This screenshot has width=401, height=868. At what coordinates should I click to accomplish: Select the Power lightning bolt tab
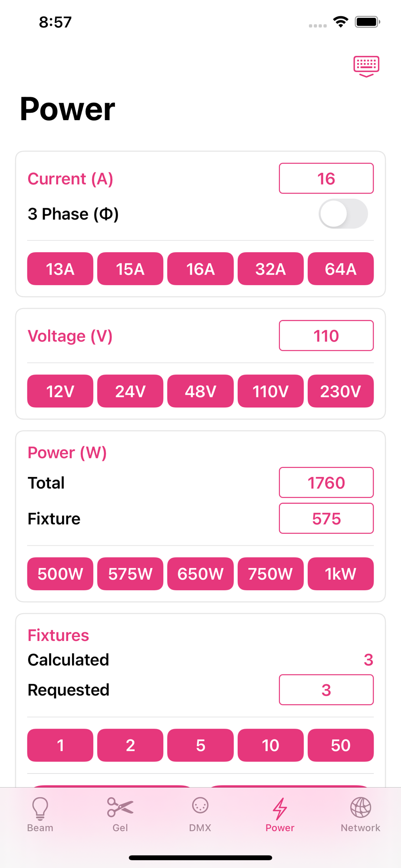(x=280, y=808)
